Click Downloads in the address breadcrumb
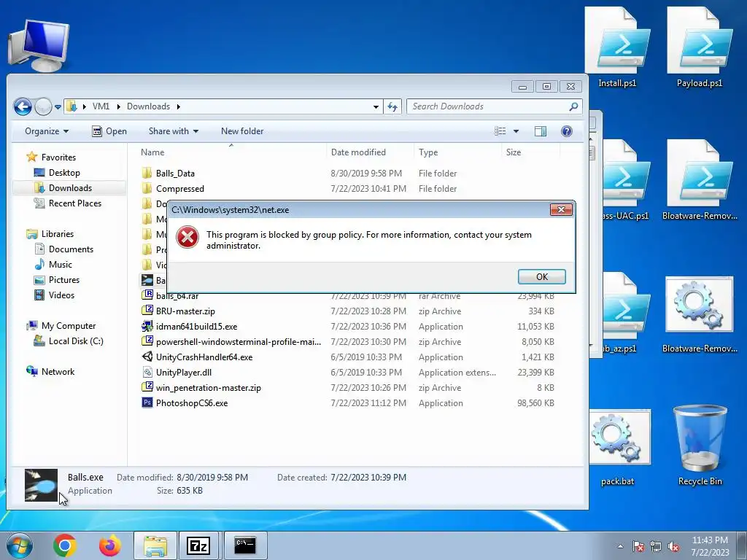 [148, 106]
